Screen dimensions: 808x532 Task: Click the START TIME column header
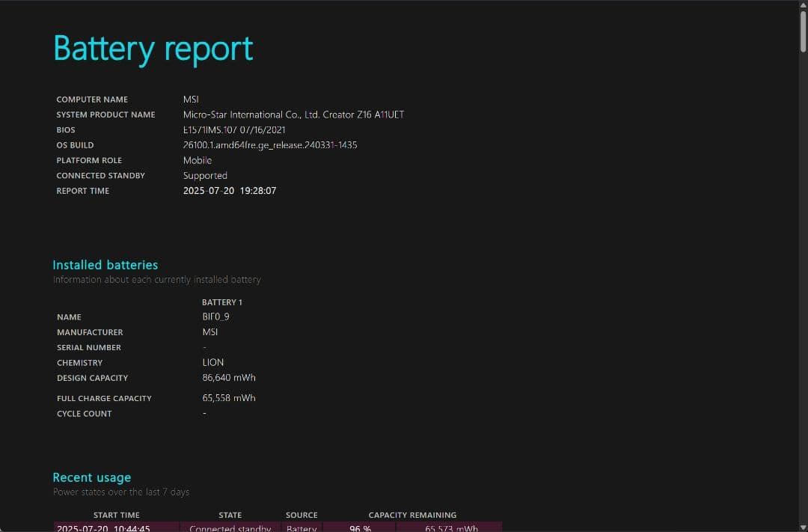(117, 515)
